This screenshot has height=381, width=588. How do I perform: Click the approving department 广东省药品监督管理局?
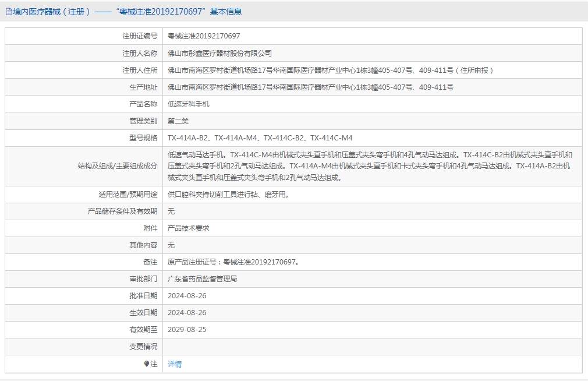(x=202, y=279)
